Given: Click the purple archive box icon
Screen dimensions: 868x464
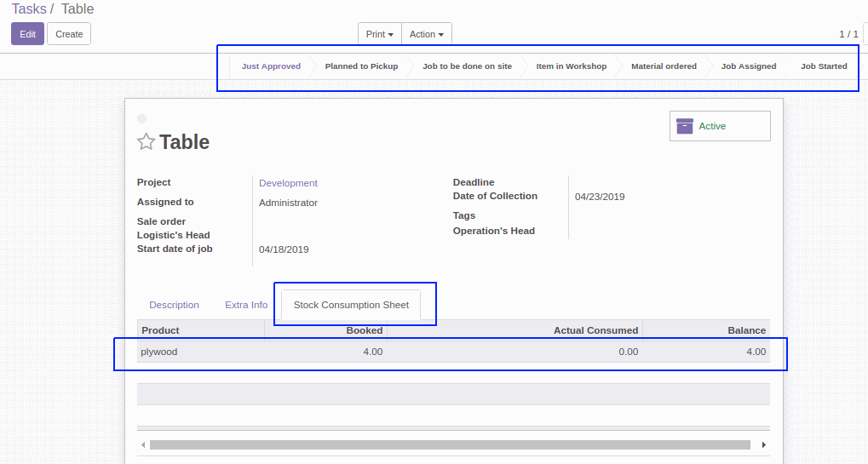Looking at the screenshot, I should click(685, 126).
